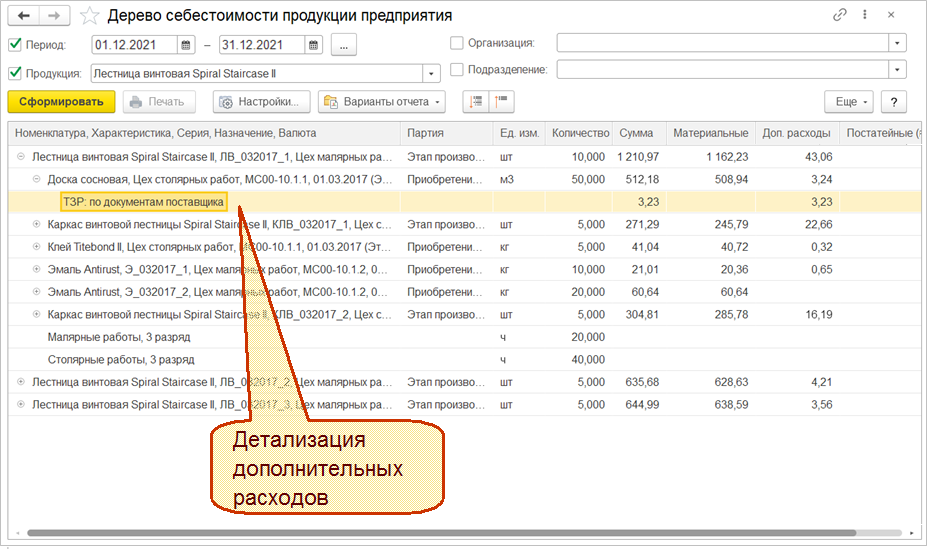Copy link to report via chain icon
This screenshot has height=549, width=929.
click(839, 16)
